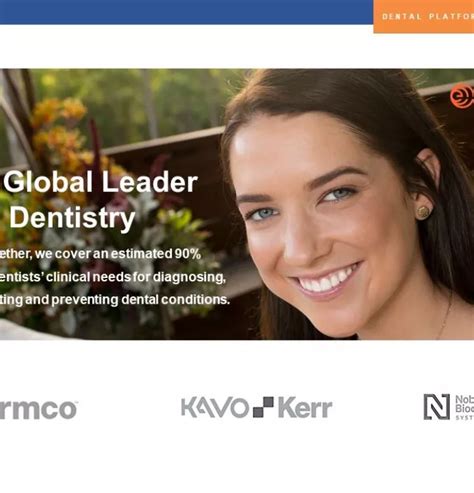Click the blue header bar

[x=186, y=12]
